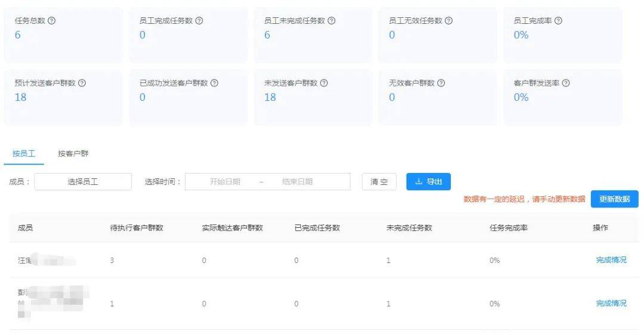
Task: Click the help icon beside 未发送客户群数
Action: tap(324, 83)
